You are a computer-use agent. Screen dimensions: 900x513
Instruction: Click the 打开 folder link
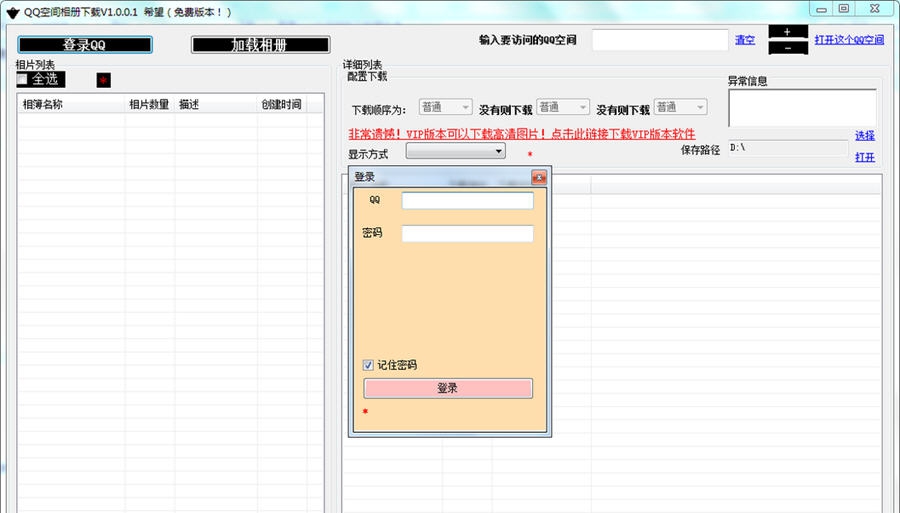click(864, 157)
